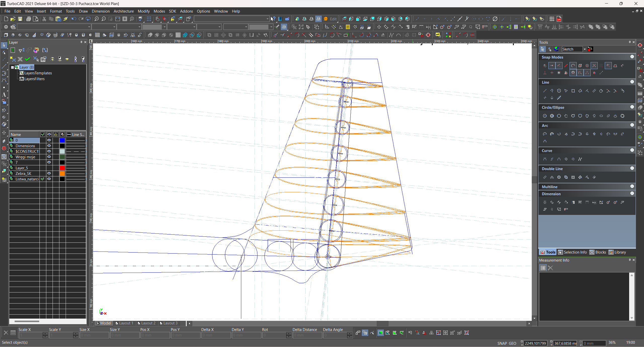Click the Zoom In magnifier icon

click(x=97, y=19)
